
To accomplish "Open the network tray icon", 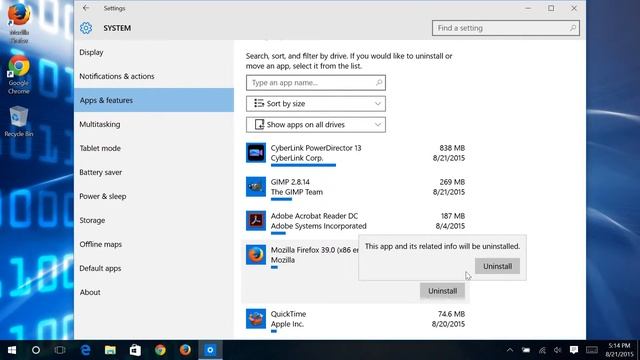I will [x=542, y=350].
